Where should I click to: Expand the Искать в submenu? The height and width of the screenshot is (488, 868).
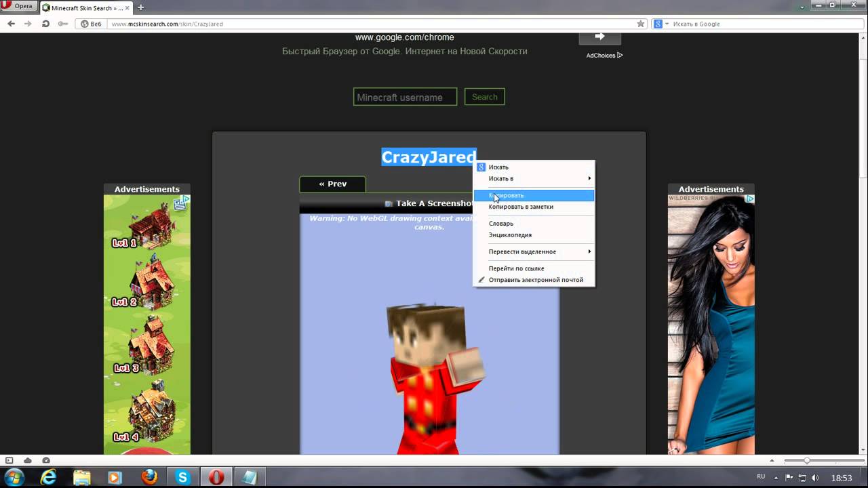click(534, 178)
